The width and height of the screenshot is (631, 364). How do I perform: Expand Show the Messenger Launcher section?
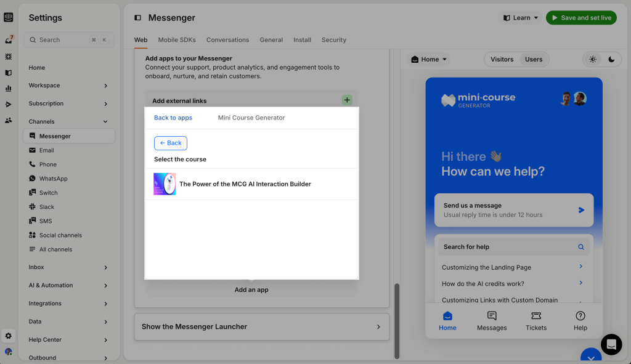tap(261, 326)
